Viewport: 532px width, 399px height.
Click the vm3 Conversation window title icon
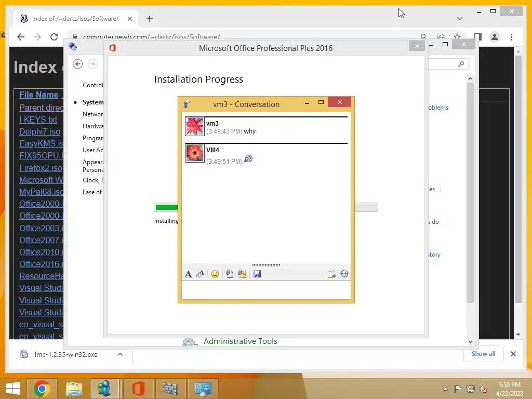[187, 104]
